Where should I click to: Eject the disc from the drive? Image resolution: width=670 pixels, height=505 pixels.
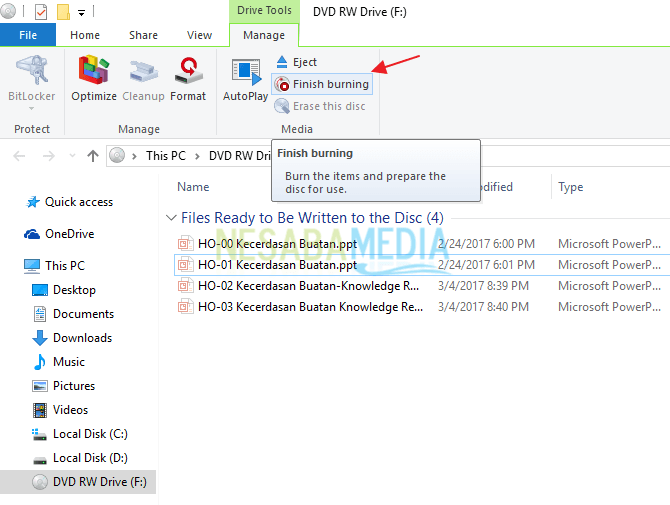coord(296,62)
